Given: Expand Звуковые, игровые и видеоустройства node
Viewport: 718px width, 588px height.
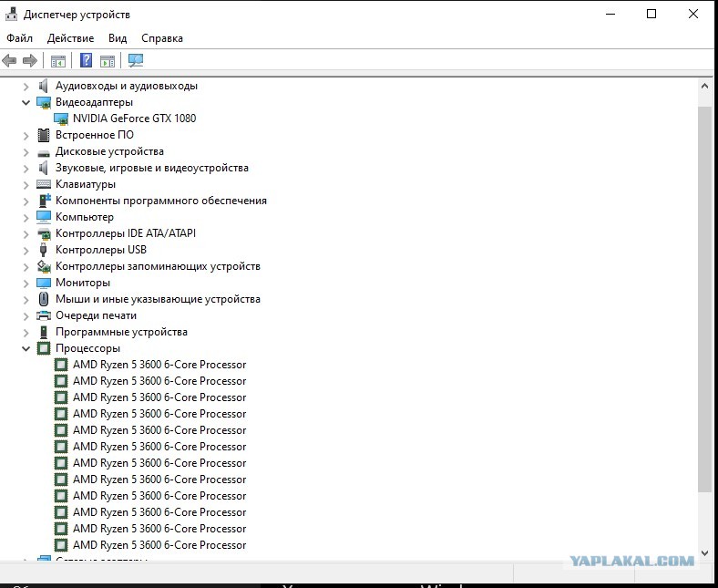Looking at the screenshot, I should click(x=26, y=169).
